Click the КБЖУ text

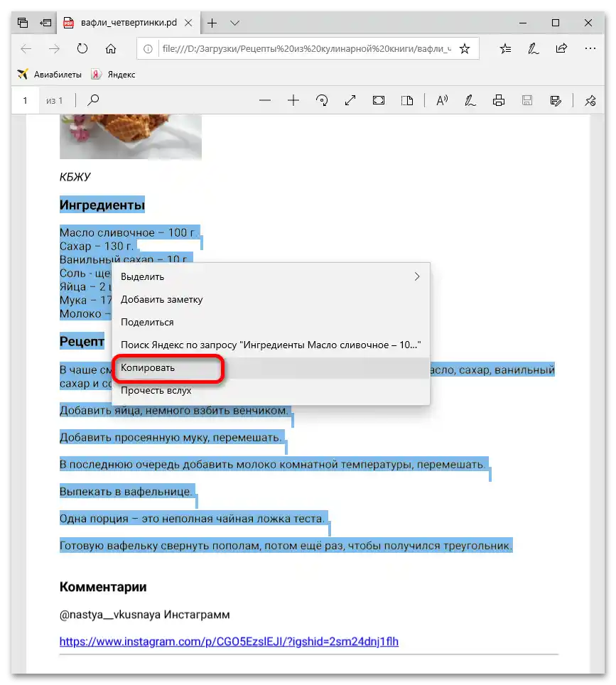coord(75,177)
